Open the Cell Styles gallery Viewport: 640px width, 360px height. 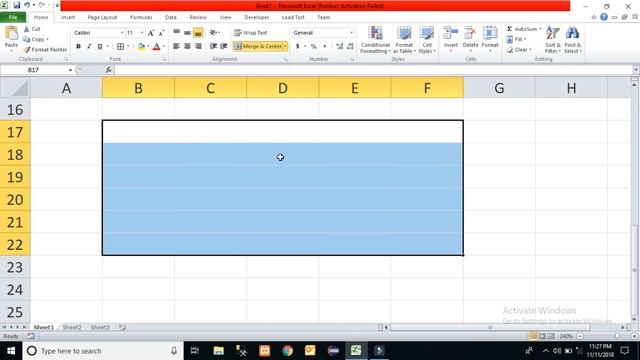point(427,40)
